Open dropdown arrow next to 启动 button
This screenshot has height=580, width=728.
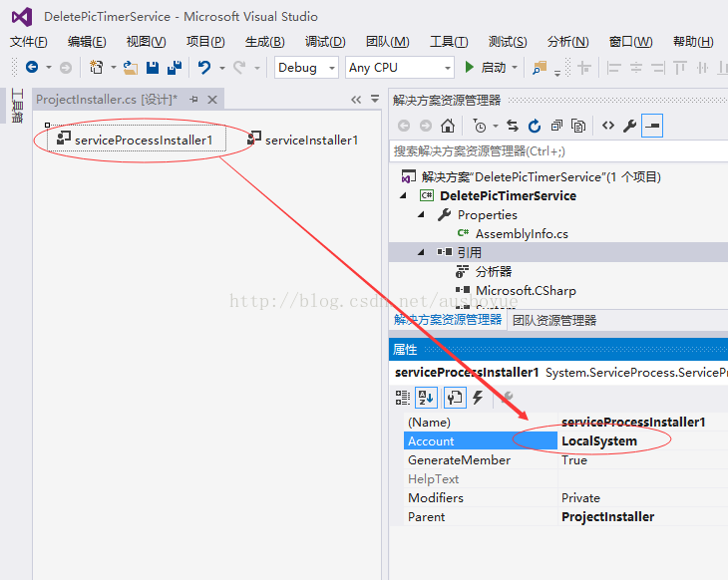coord(515,68)
